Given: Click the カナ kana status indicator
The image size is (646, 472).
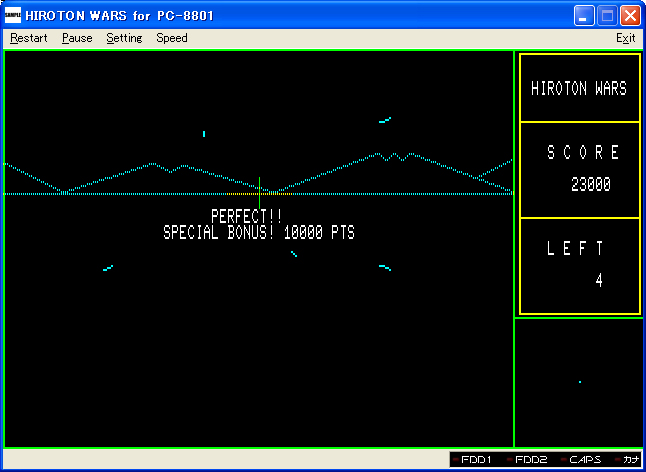Looking at the screenshot, I should (630, 460).
